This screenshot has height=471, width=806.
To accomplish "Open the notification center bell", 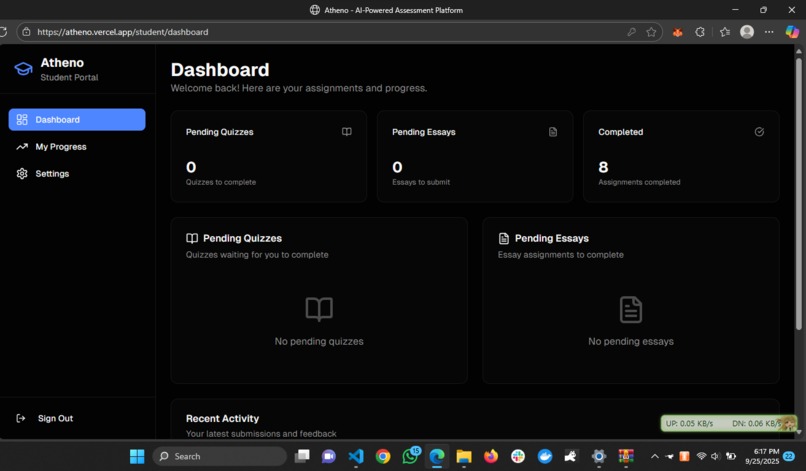I will [789, 456].
